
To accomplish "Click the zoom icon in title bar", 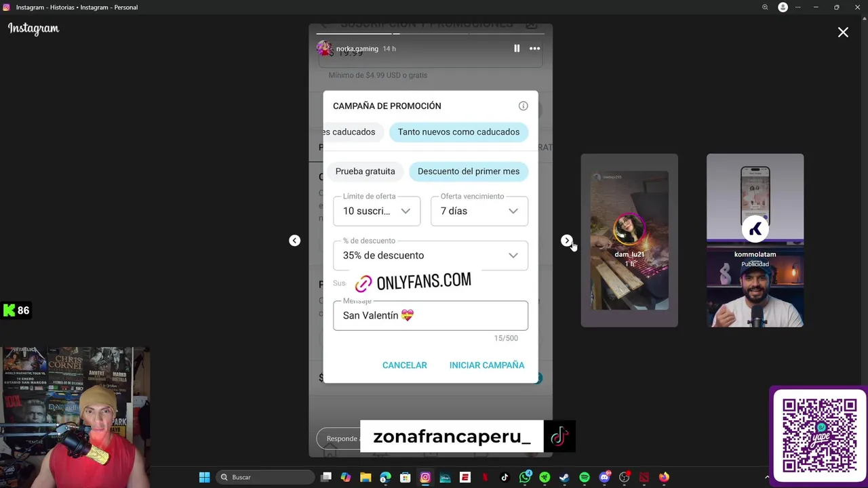I will pyautogui.click(x=765, y=7).
